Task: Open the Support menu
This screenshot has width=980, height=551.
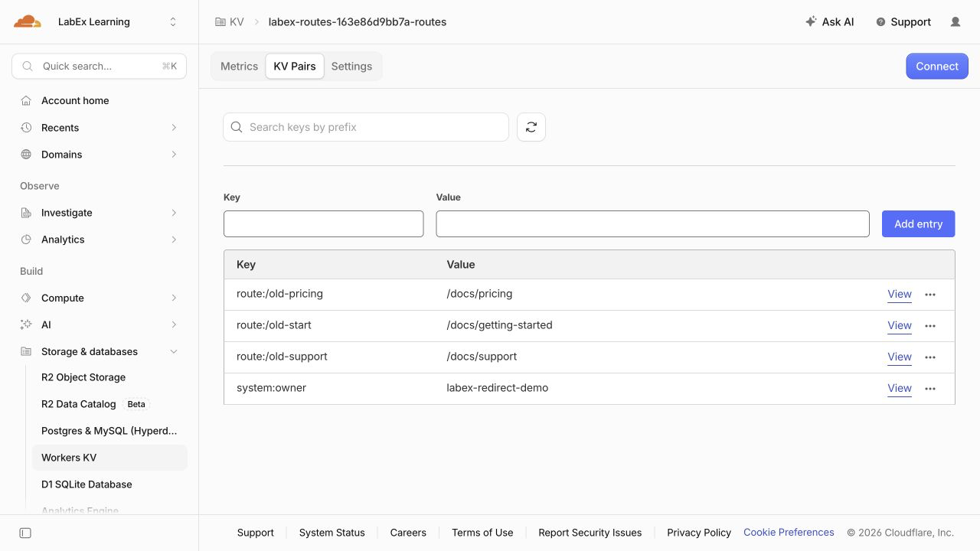Action: (x=903, y=22)
